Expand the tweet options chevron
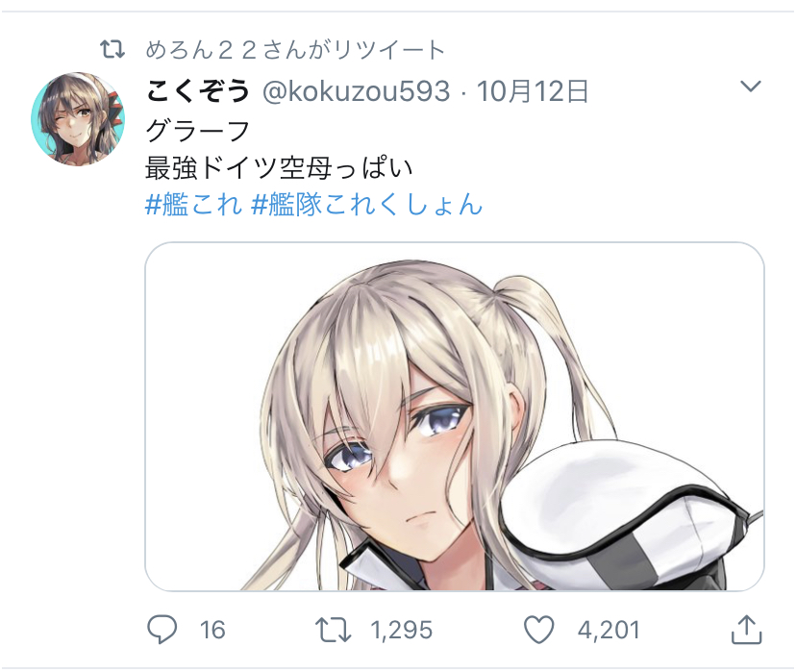Screen dimensions: 796x672 [750, 87]
